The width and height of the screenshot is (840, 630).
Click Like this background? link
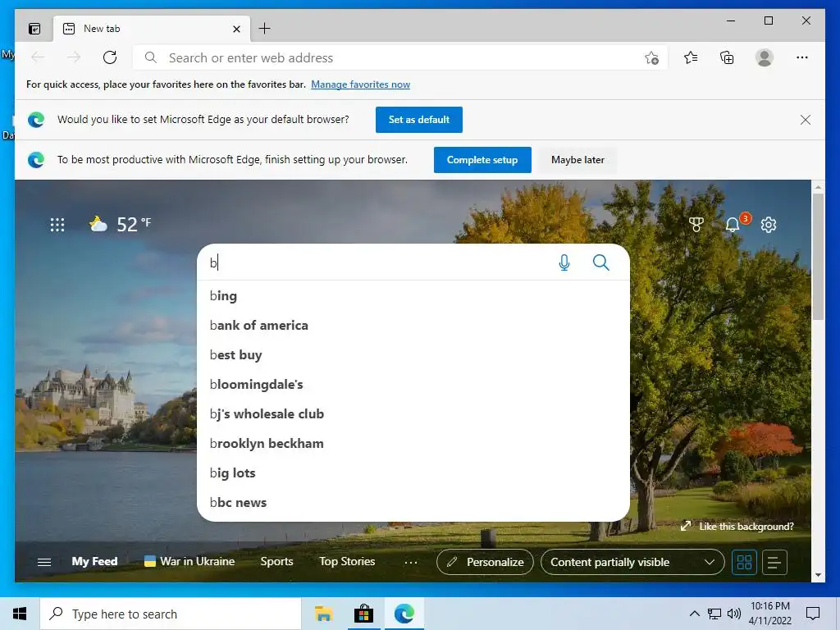pos(746,526)
